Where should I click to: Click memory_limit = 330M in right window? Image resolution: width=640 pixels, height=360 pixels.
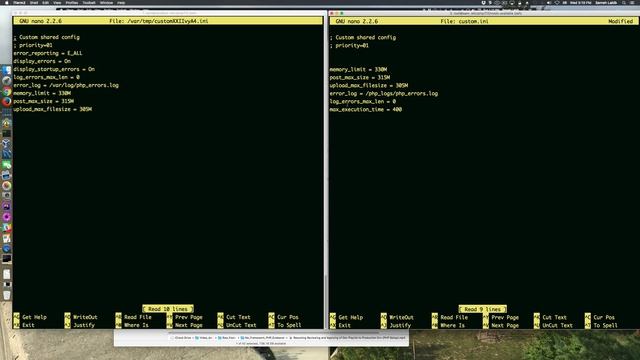[x=358, y=69]
